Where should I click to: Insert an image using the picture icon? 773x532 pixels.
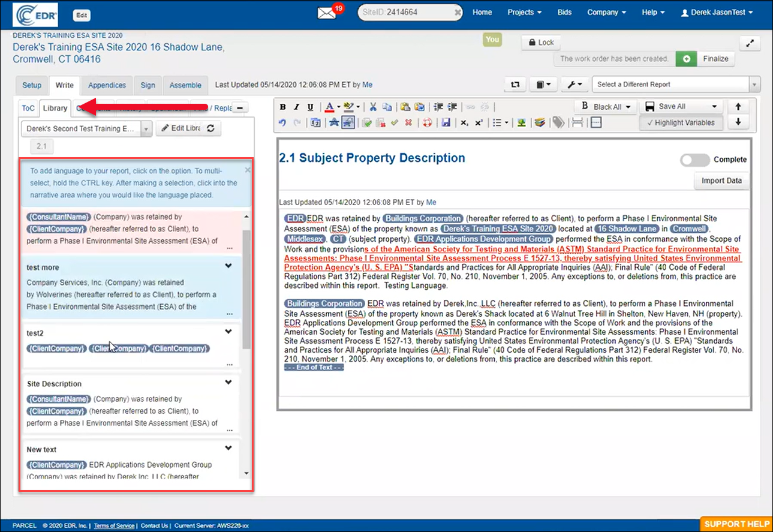coord(522,123)
